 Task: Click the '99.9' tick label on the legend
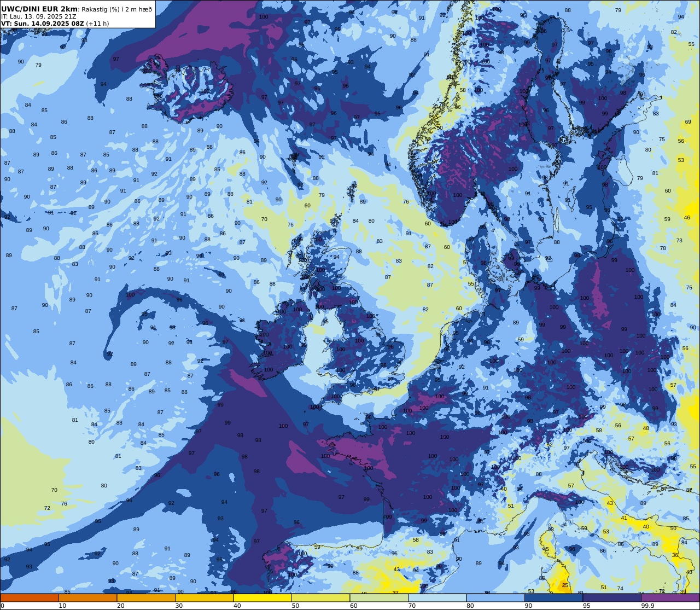point(648,606)
